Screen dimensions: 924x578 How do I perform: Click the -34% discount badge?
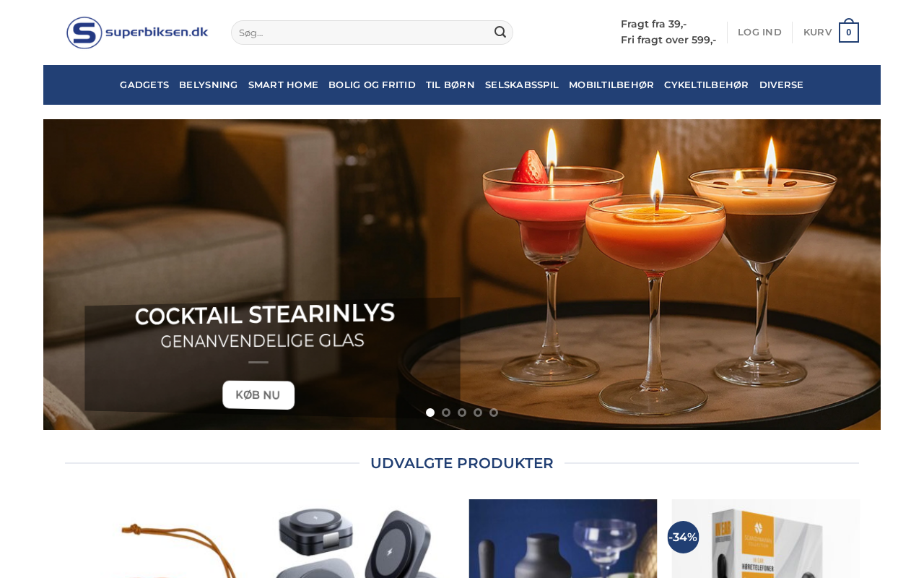pyautogui.click(x=683, y=537)
